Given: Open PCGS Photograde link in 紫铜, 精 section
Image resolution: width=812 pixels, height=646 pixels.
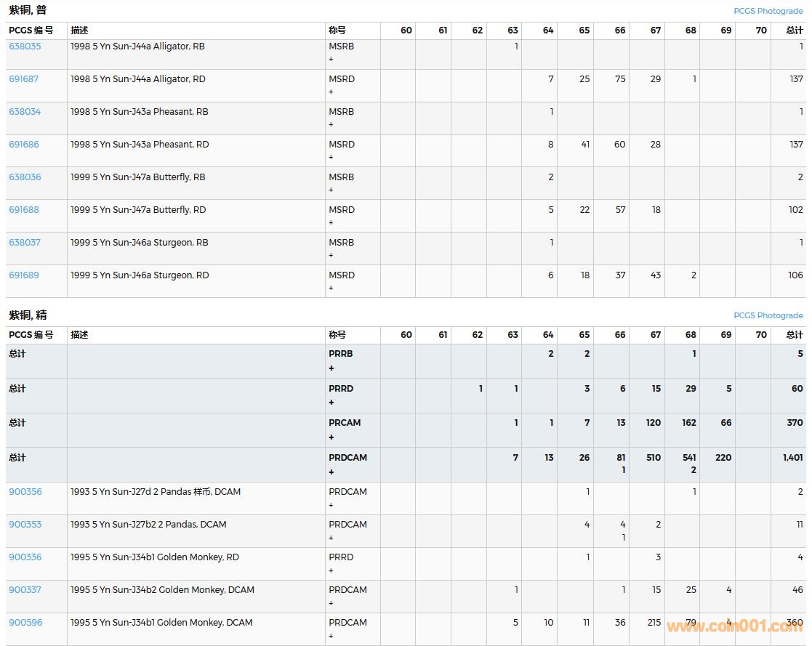Looking at the screenshot, I should tap(768, 315).
